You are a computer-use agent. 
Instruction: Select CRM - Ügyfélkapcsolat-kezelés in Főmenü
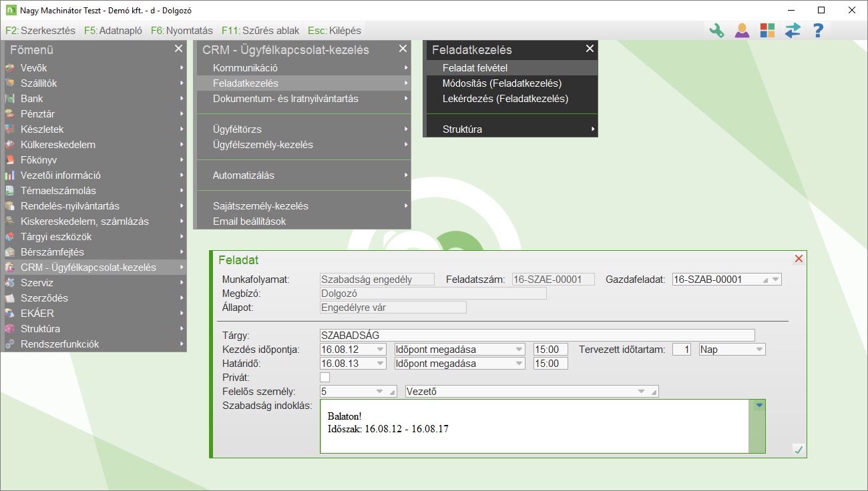(x=94, y=268)
